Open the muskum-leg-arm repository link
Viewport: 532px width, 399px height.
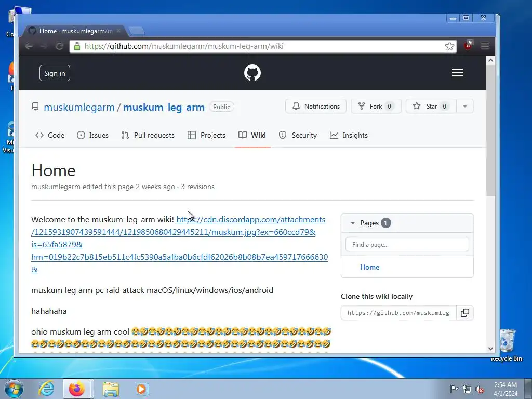tap(164, 107)
